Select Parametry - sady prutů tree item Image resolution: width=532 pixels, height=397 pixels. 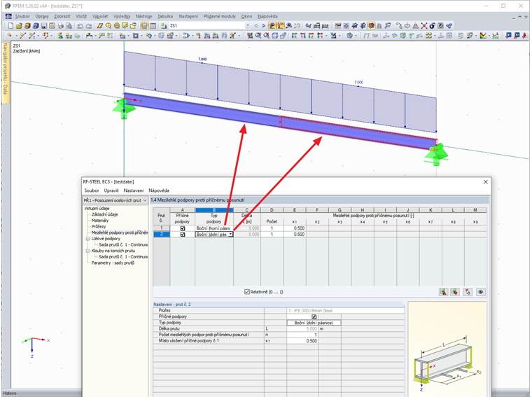tap(113, 263)
